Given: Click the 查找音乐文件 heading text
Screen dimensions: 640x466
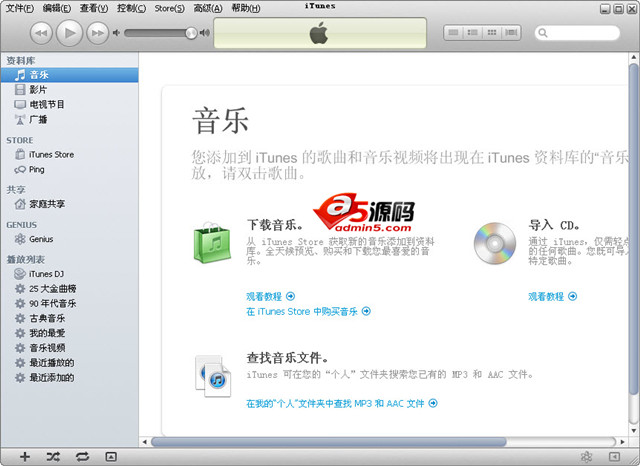Looking at the screenshot, I should click(287, 358).
